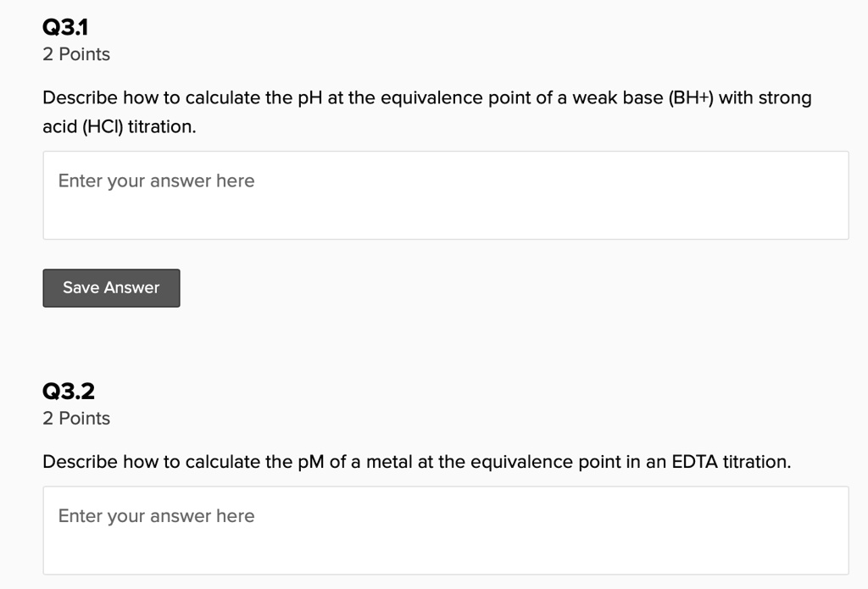Image resolution: width=868 pixels, height=589 pixels.
Task: Click the '2 Points' label under Q3.1
Action: coord(75,53)
